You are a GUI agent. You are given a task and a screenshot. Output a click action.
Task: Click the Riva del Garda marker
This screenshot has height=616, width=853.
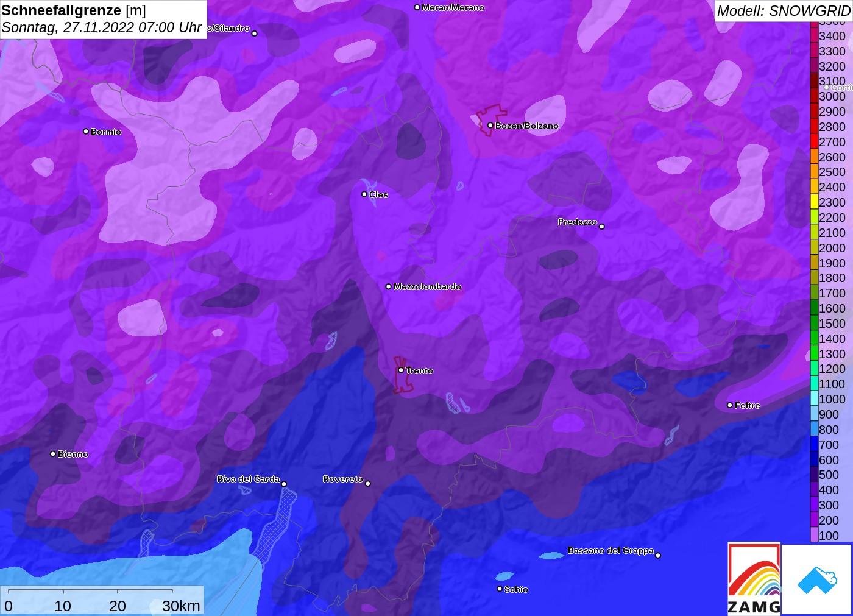click(284, 484)
